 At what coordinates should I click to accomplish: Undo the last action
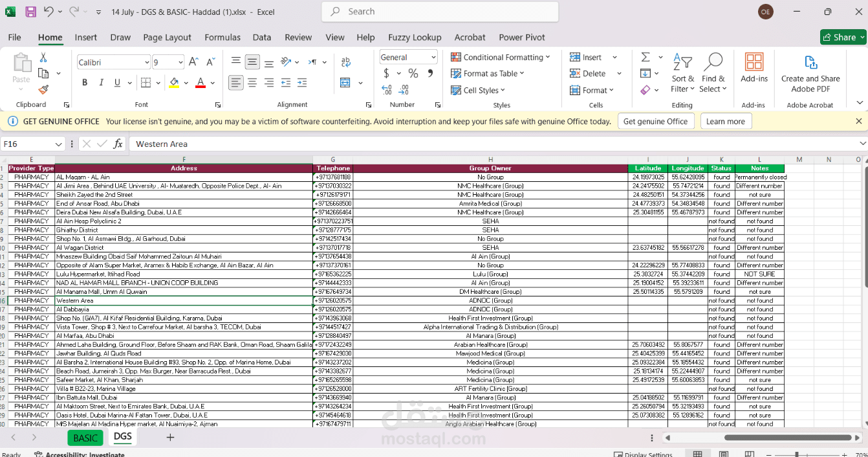pos(49,12)
